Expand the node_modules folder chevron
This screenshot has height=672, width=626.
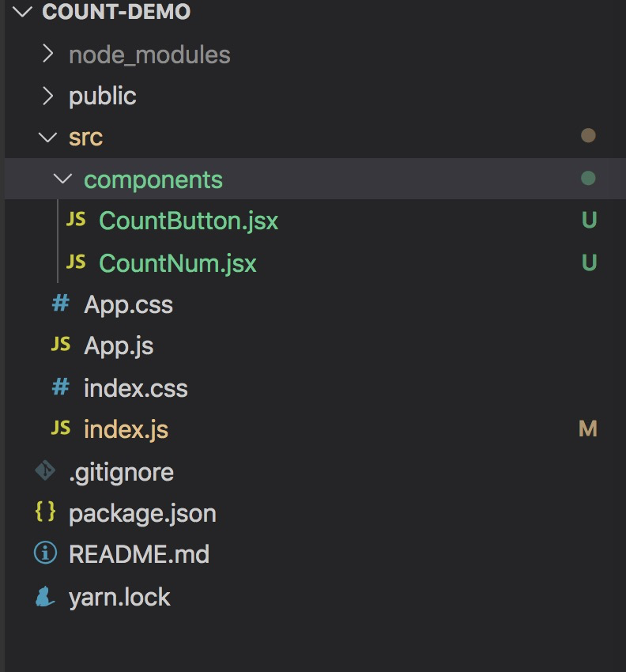pos(47,55)
